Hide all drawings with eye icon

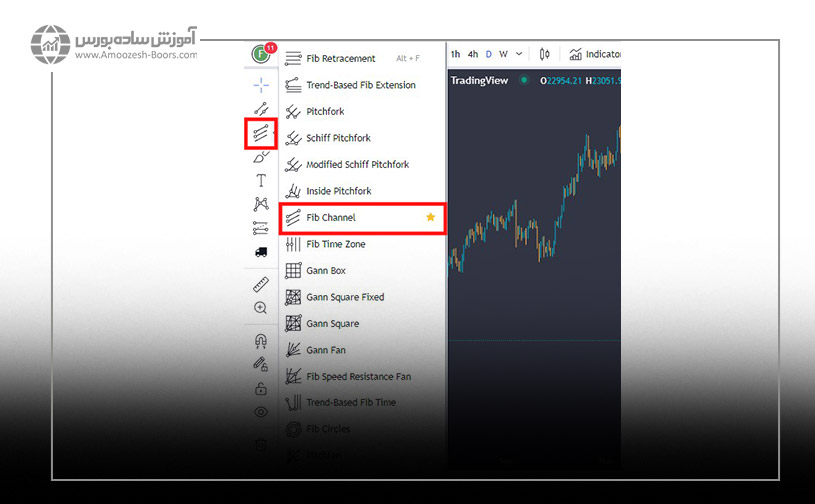click(261, 412)
